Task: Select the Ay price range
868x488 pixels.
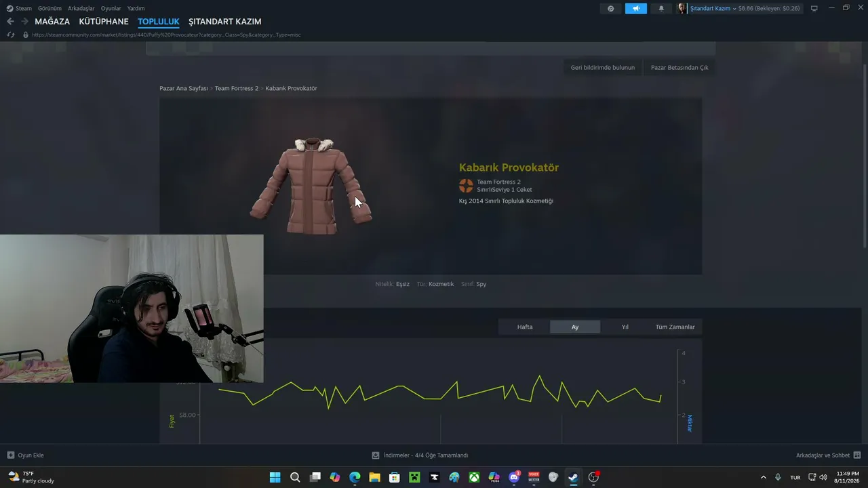Action: pyautogui.click(x=575, y=327)
